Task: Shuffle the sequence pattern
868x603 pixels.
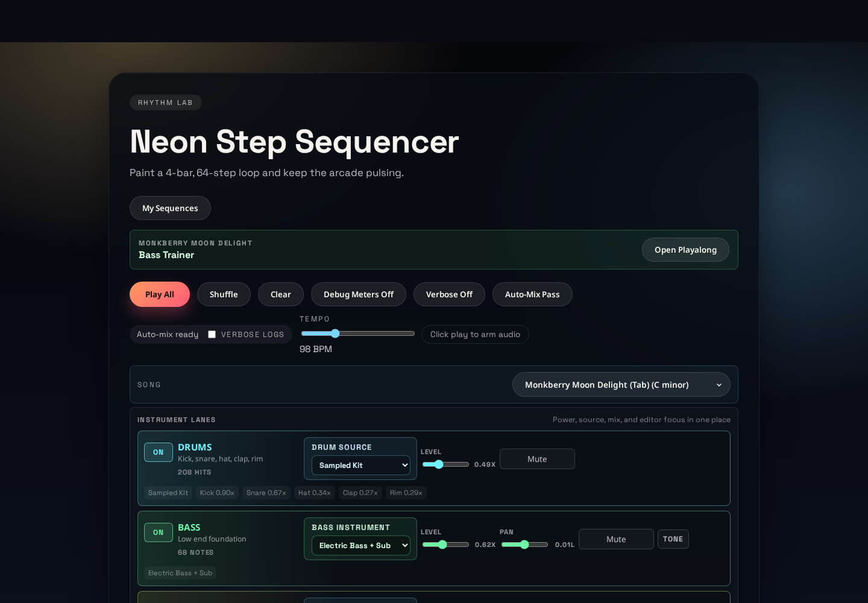Action: pyautogui.click(x=224, y=294)
